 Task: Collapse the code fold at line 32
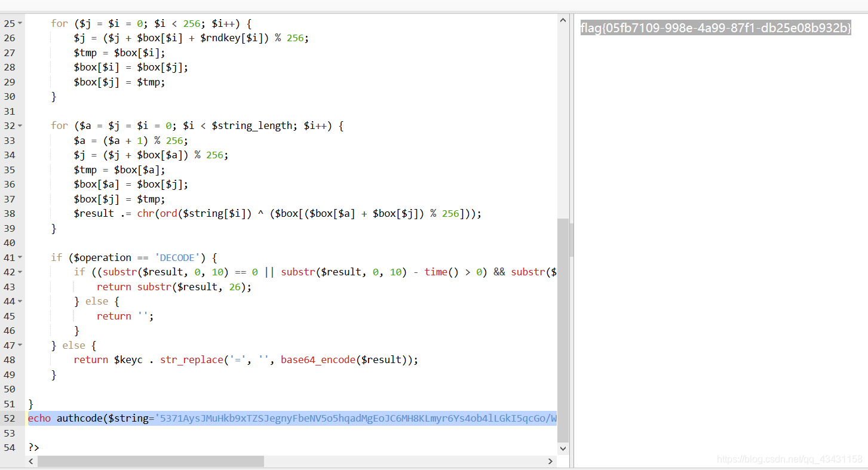coord(20,126)
